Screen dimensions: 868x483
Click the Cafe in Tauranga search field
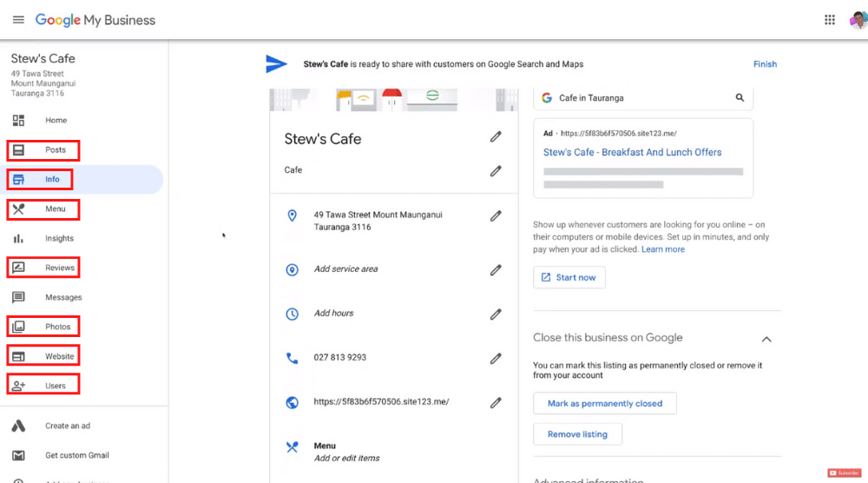pos(643,98)
